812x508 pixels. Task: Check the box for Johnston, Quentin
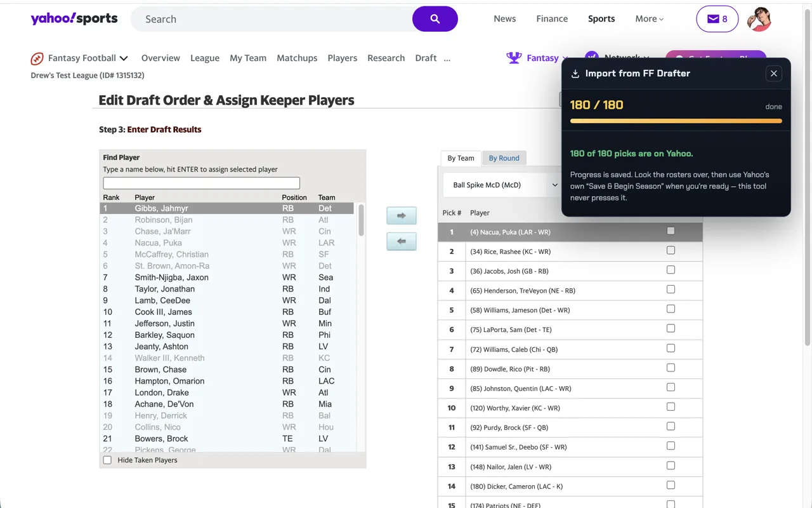click(x=671, y=387)
